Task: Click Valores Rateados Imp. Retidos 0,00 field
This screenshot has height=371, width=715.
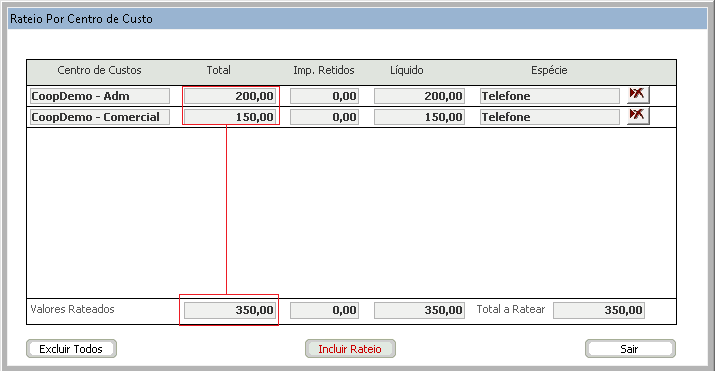Action: coord(324,310)
